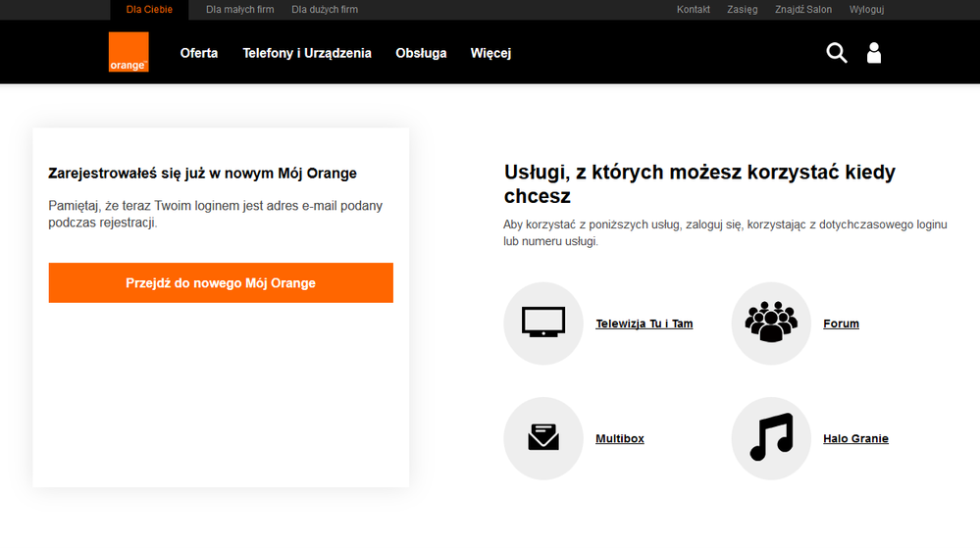980x548 pixels.
Task: Switch to the Dla Ciebie tab
Action: click(149, 10)
